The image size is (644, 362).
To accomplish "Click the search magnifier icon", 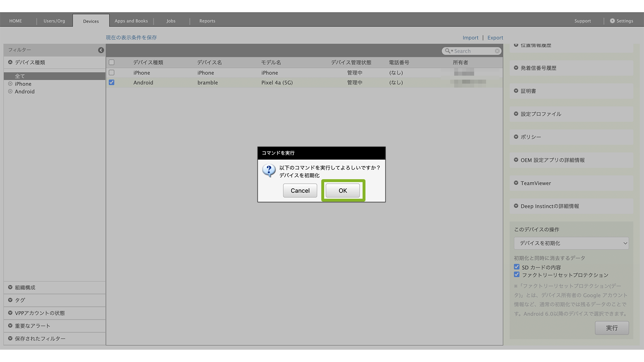I will pyautogui.click(x=448, y=51).
